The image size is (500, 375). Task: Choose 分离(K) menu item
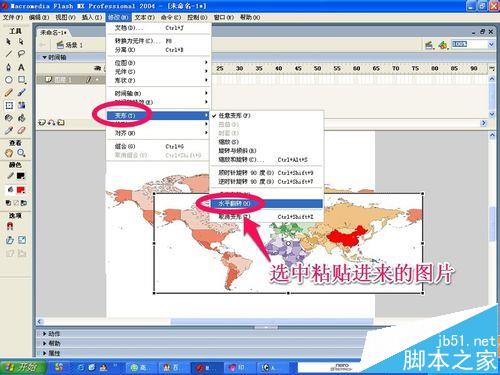159,50
